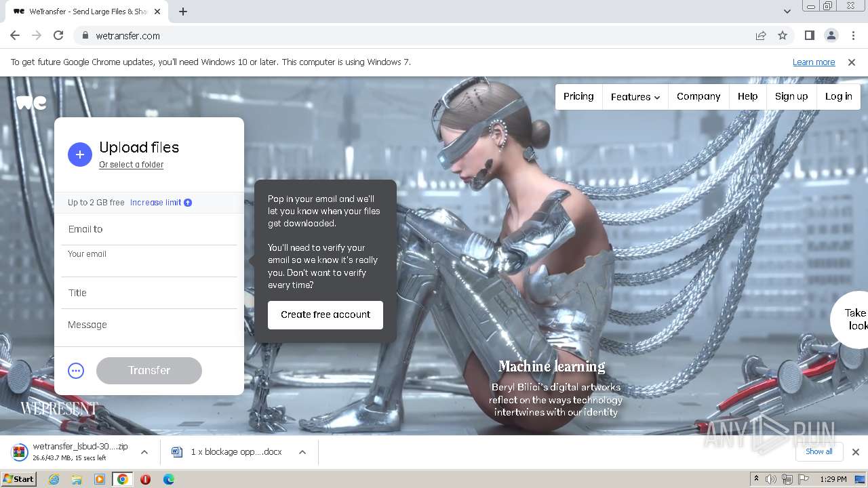Go back with the browser back arrow
Image resolution: width=868 pixels, height=488 pixels.
15,36
